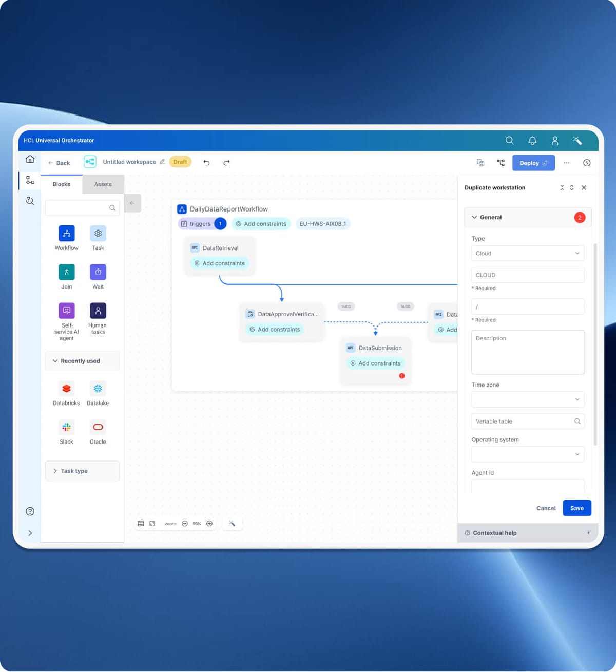Open the three-dot overflow menu near Deploy
This screenshot has width=616, height=672.
(x=566, y=163)
